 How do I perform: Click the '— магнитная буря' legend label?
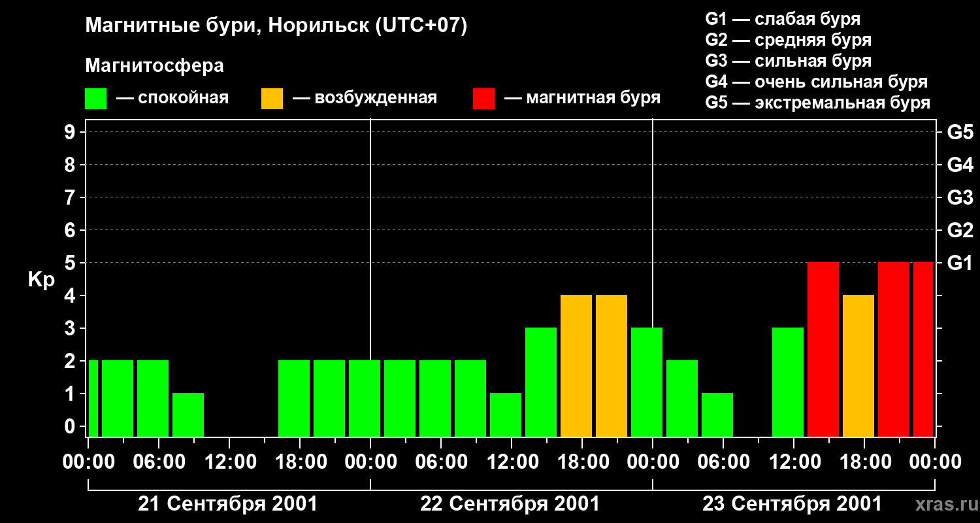pos(582,99)
